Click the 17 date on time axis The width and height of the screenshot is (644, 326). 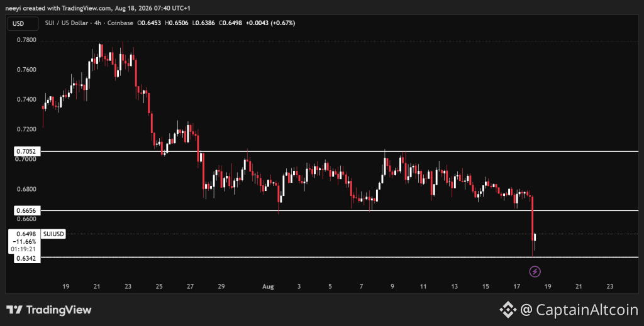517,286
